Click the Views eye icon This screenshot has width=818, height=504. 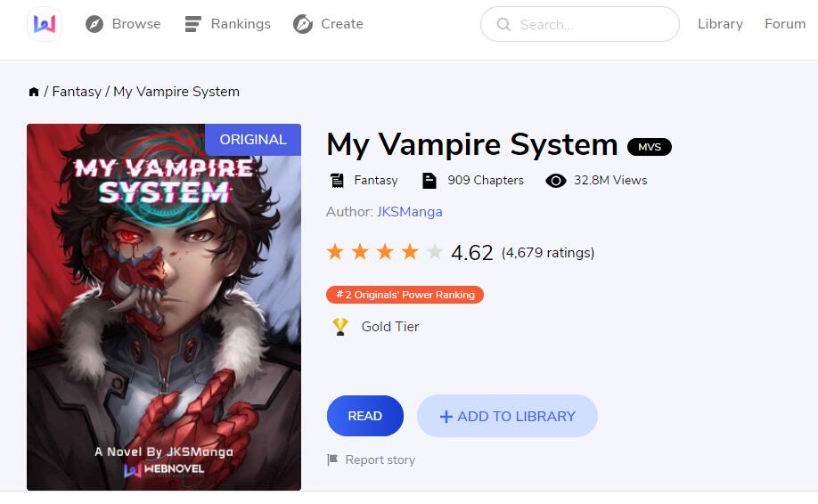(556, 181)
